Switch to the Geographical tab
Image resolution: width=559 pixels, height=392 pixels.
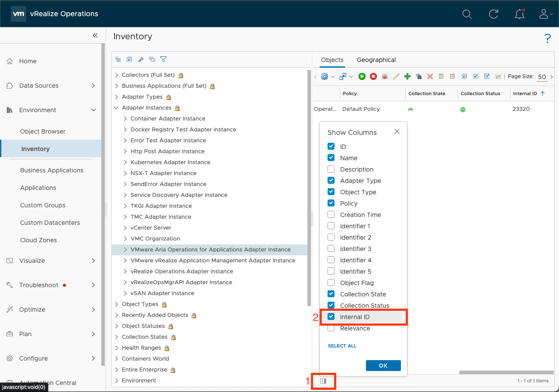pos(376,60)
